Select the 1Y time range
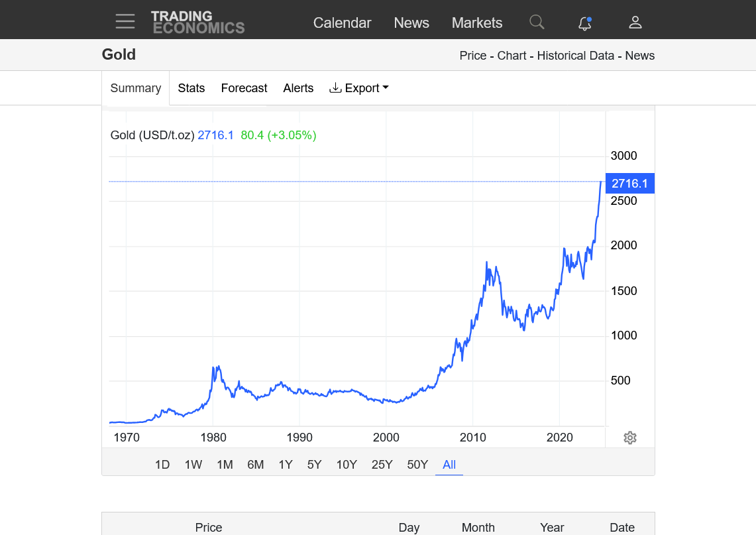Image resolution: width=756 pixels, height=535 pixels. tap(286, 465)
